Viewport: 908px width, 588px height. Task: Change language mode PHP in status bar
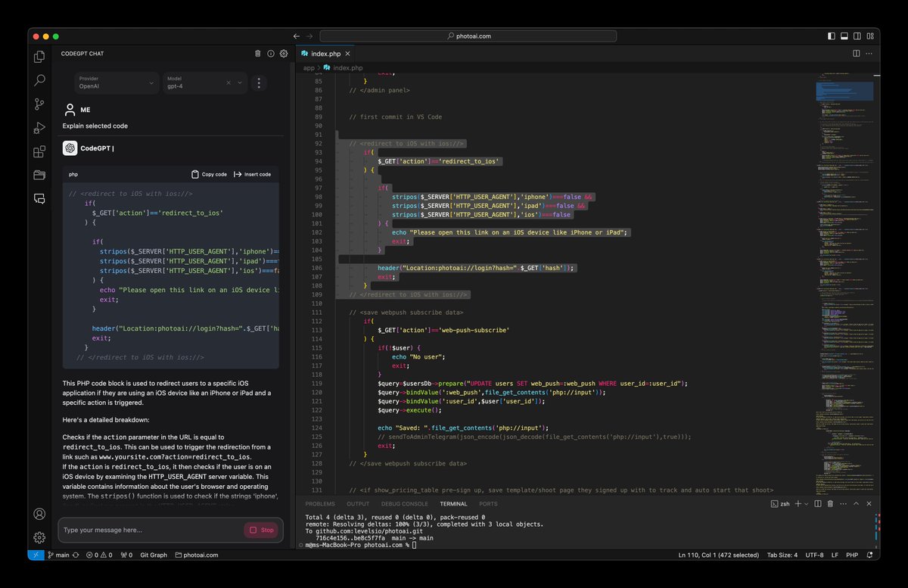(851, 555)
